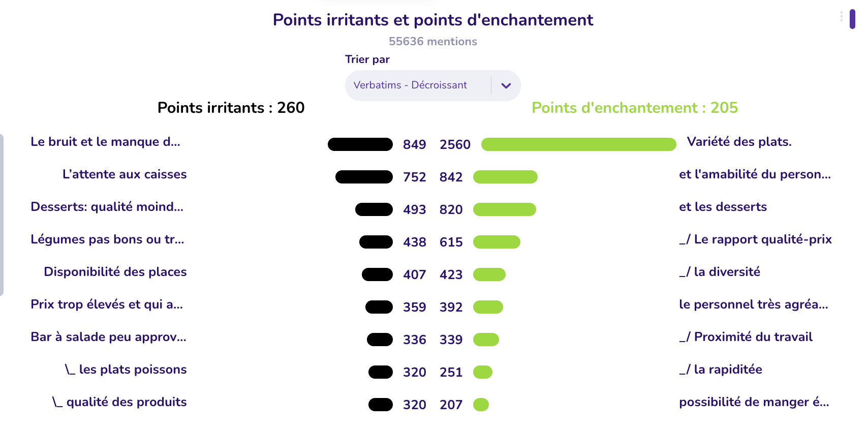Select the green Variété des plats bar
Screen dimensions: 868x429
point(578,144)
